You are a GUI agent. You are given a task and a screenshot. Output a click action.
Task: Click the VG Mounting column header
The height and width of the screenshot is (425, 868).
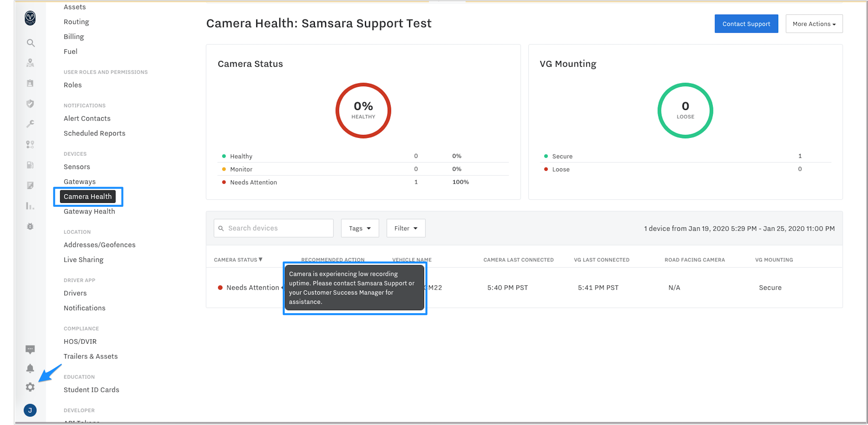pyautogui.click(x=774, y=260)
